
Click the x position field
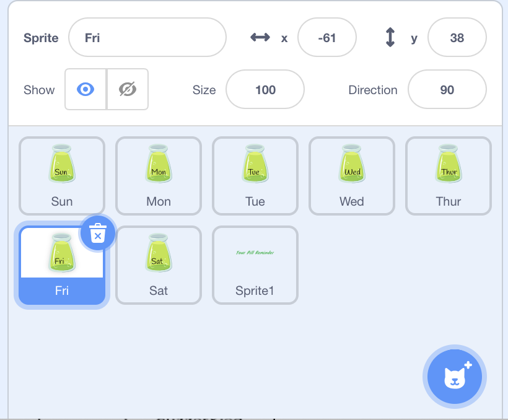[326, 38]
